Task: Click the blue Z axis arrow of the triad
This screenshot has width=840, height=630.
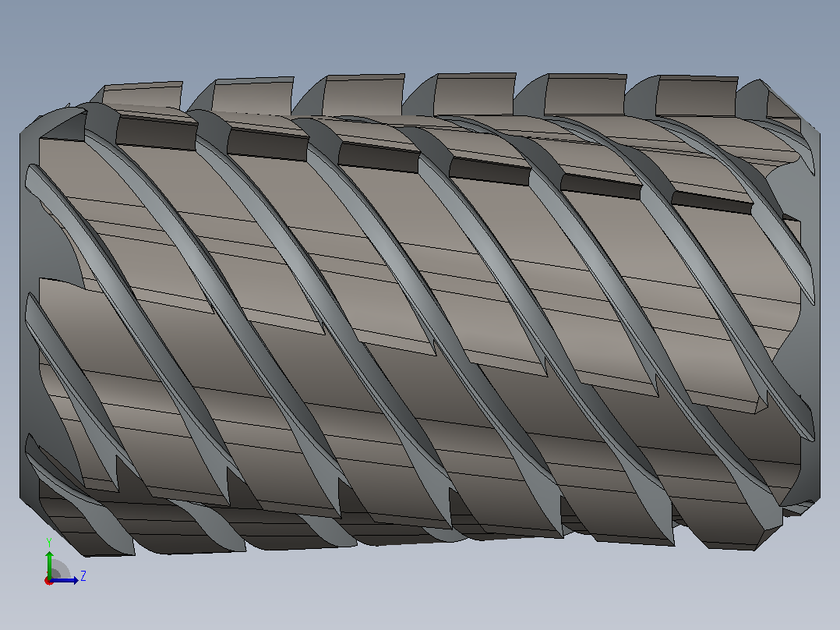Action: pyautogui.click(x=65, y=580)
